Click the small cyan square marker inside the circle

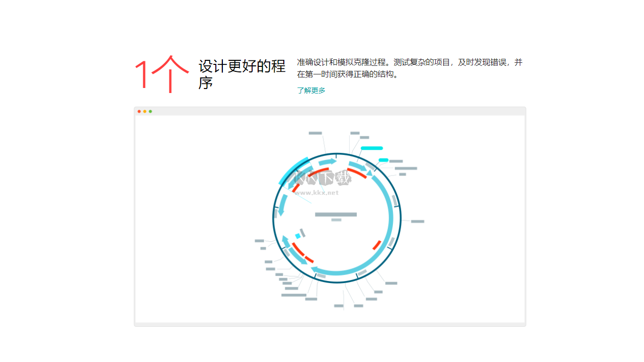[x=297, y=236]
